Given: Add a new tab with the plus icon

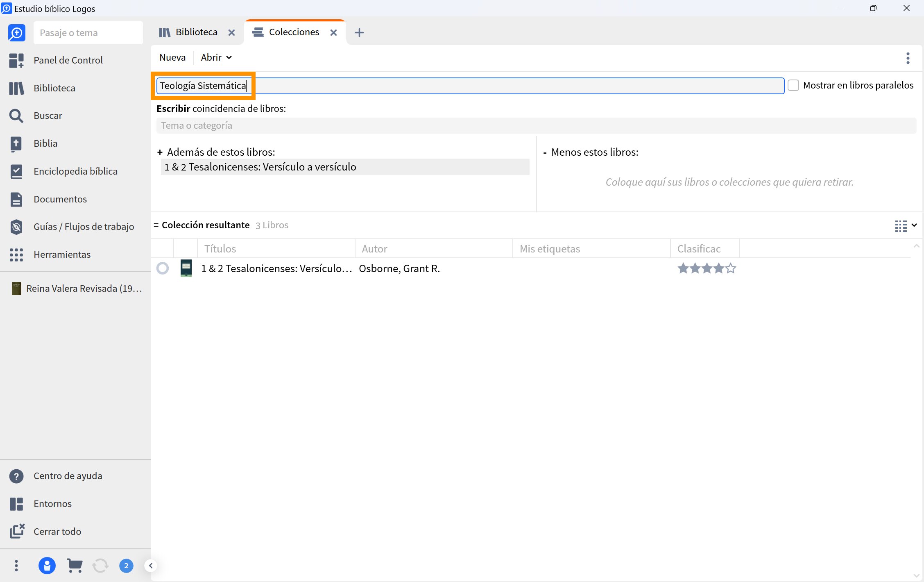Looking at the screenshot, I should click(x=359, y=32).
